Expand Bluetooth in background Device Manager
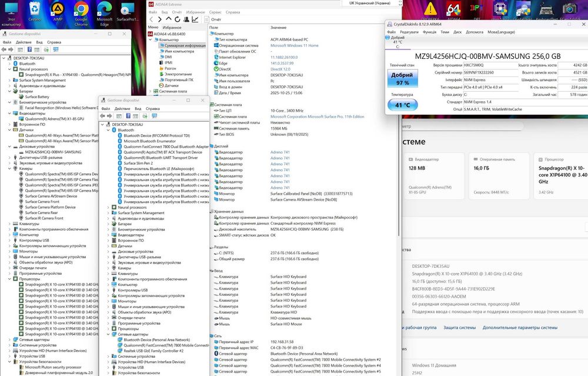Image resolution: width=588 pixels, height=376 pixels. pos(9,64)
